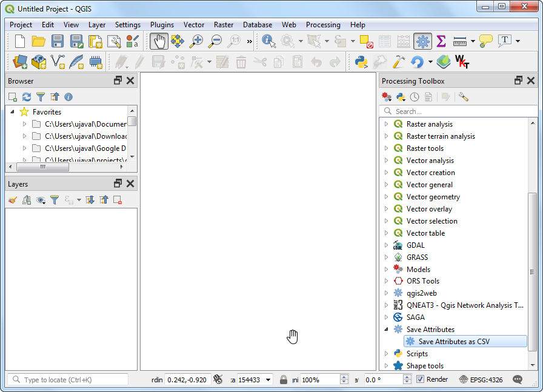Toggle the Processing Toolbox gear button
The width and height of the screenshot is (543, 392).
[422, 41]
